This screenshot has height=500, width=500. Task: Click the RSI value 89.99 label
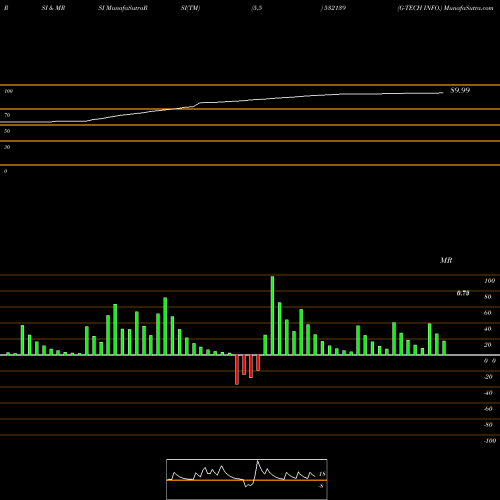[460, 90]
